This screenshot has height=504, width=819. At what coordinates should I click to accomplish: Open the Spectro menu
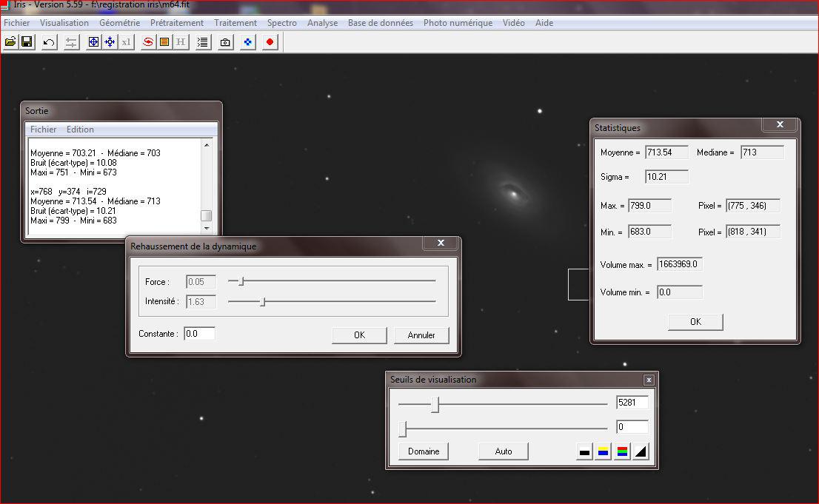[282, 23]
